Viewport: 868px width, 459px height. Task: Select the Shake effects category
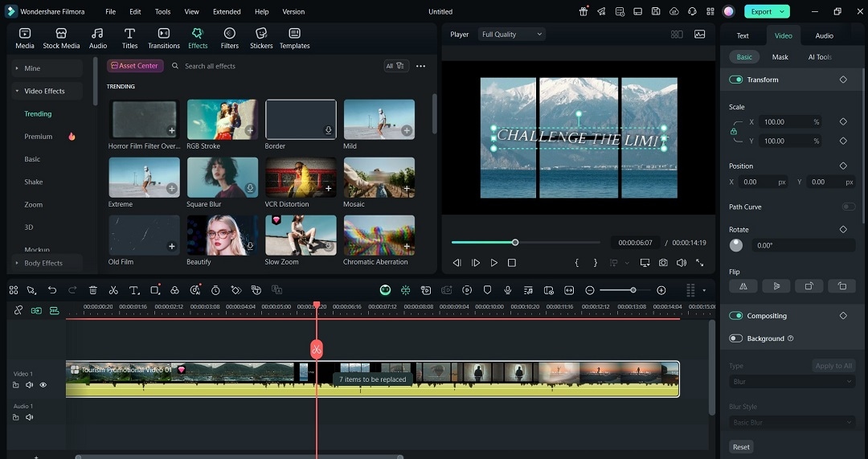tap(33, 182)
